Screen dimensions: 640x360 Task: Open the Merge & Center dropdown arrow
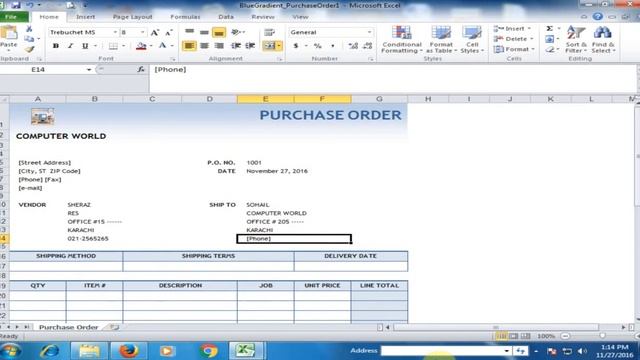pos(279,46)
